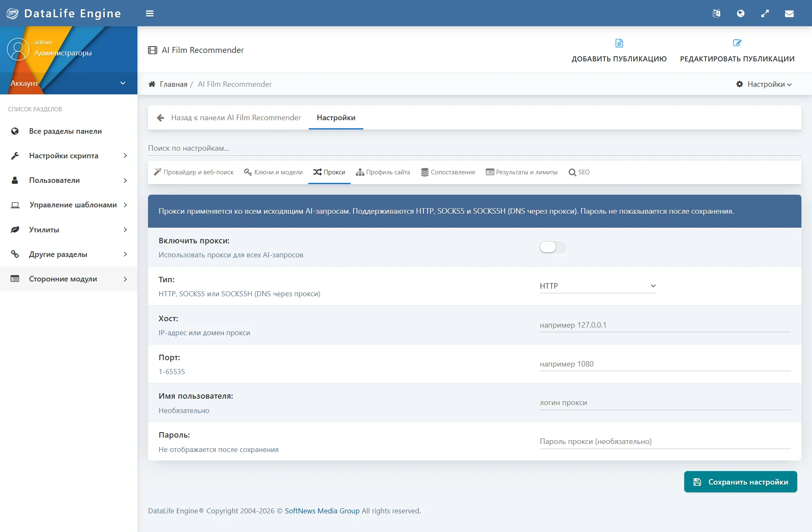Open the language translation icon
The height and width of the screenshot is (532, 812).
point(716,14)
